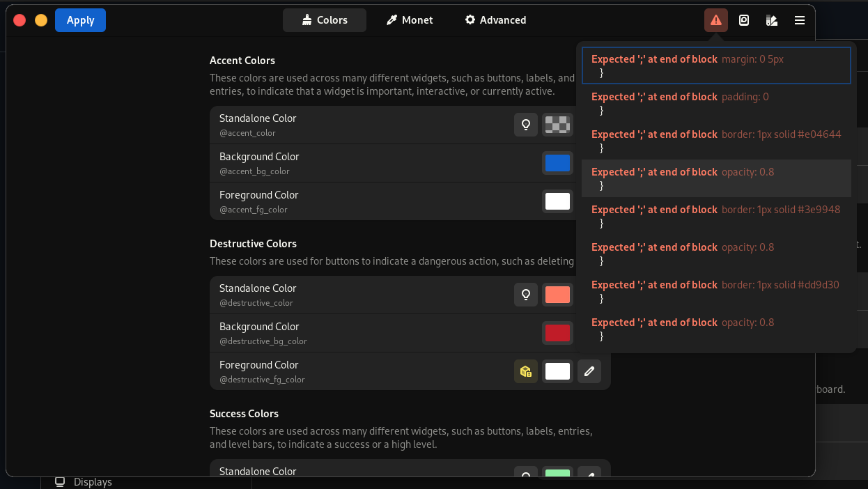Switch to the Monet tab
This screenshot has width=868, height=489.
click(x=410, y=20)
